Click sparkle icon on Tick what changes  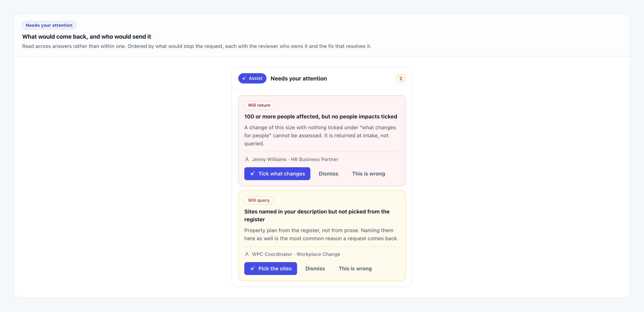(x=252, y=174)
